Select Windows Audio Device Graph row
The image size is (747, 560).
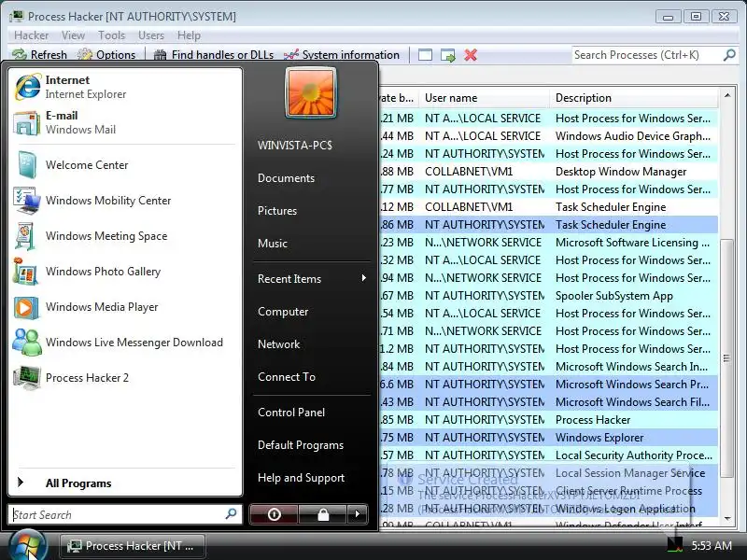549,136
